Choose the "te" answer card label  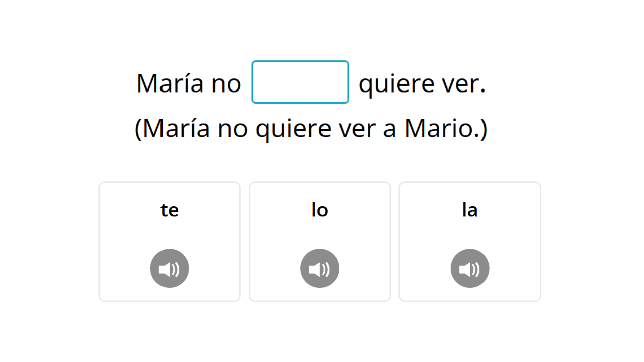pos(170,210)
